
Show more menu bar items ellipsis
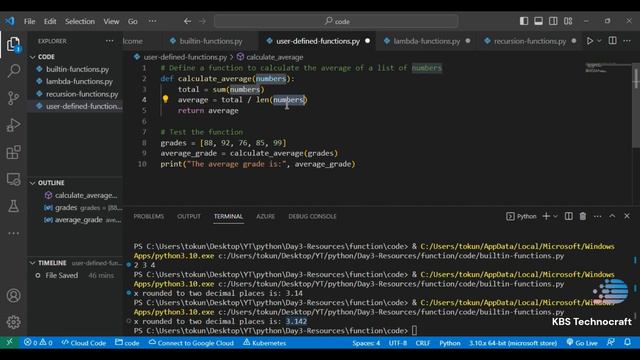pyautogui.click(x=152, y=21)
